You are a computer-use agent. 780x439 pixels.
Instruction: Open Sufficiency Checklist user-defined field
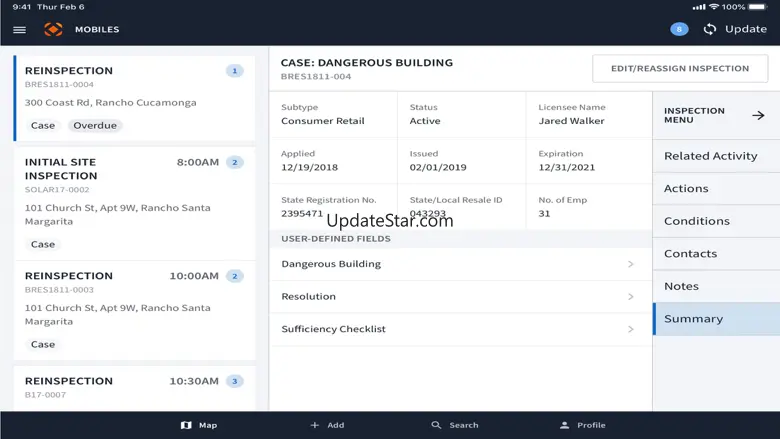pos(461,329)
